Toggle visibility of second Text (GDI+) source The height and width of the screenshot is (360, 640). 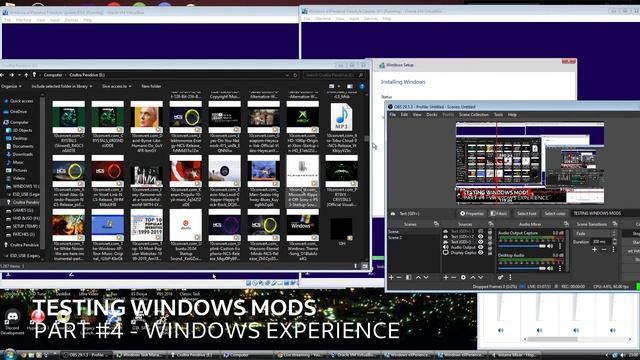(480, 237)
